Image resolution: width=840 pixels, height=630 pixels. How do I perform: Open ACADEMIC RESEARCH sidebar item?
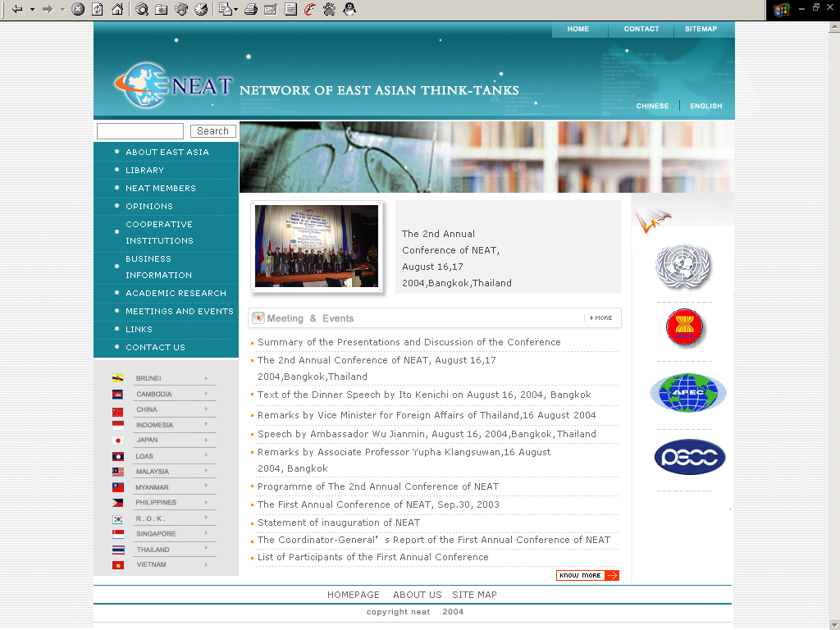tap(176, 294)
